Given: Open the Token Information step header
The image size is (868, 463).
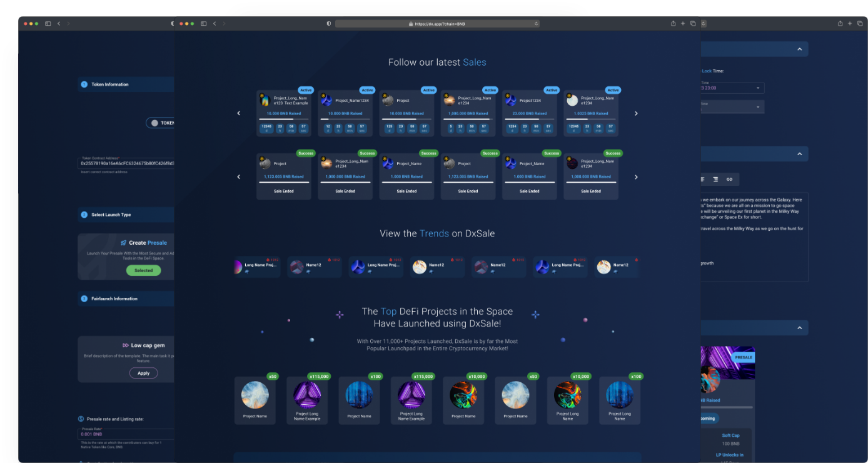Looking at the screenshot, I should point(125,84).
